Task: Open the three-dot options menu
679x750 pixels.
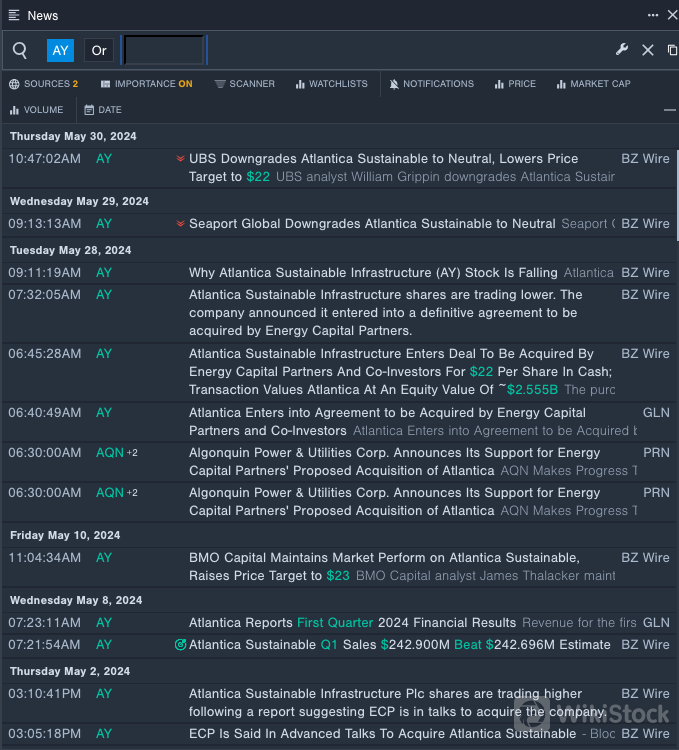Action: tap(653, 15)
